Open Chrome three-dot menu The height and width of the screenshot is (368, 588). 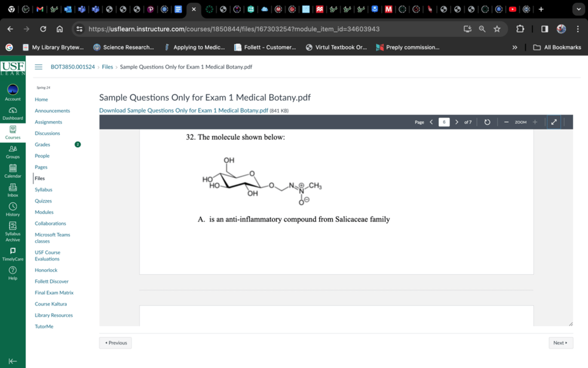578,29
